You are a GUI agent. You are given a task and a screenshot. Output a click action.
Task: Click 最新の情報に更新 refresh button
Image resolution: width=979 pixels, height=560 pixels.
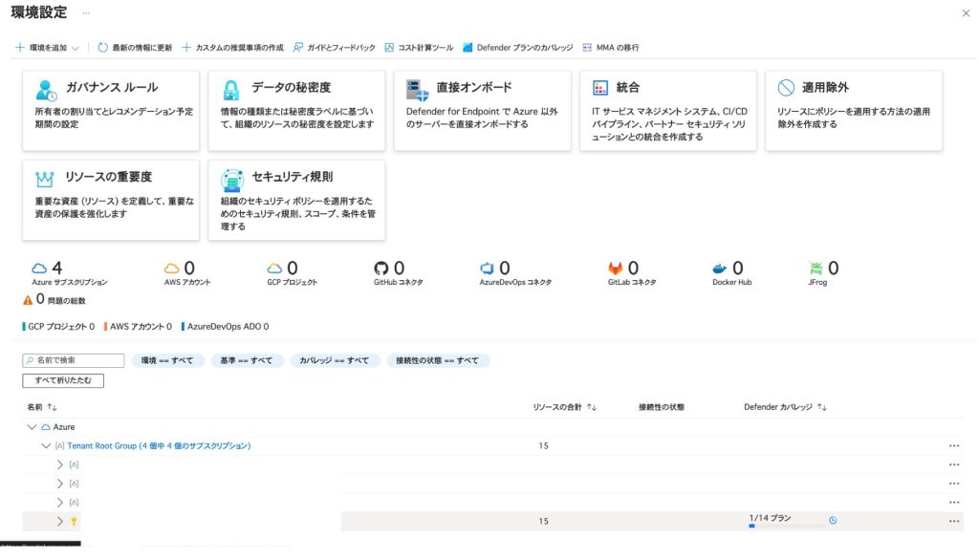point(135,47)
